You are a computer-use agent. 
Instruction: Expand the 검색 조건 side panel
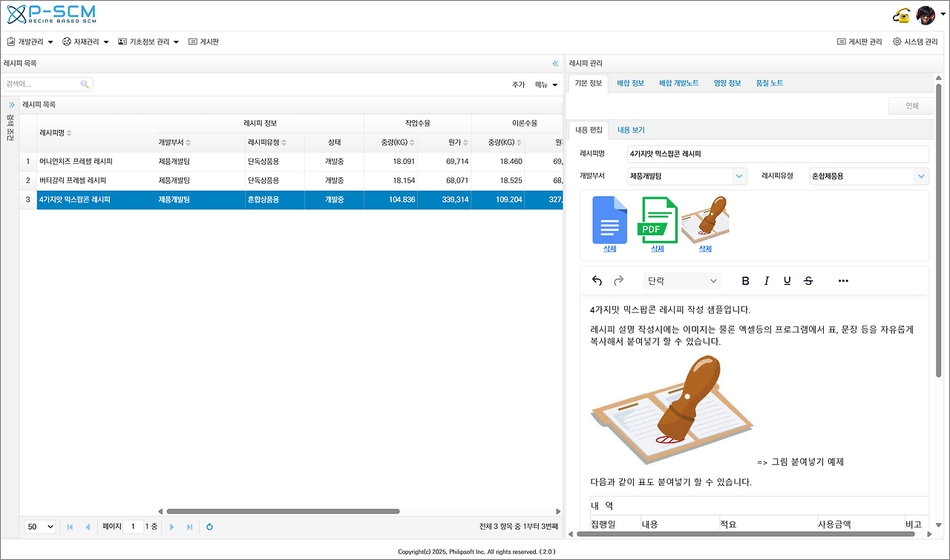click(11, 105)
